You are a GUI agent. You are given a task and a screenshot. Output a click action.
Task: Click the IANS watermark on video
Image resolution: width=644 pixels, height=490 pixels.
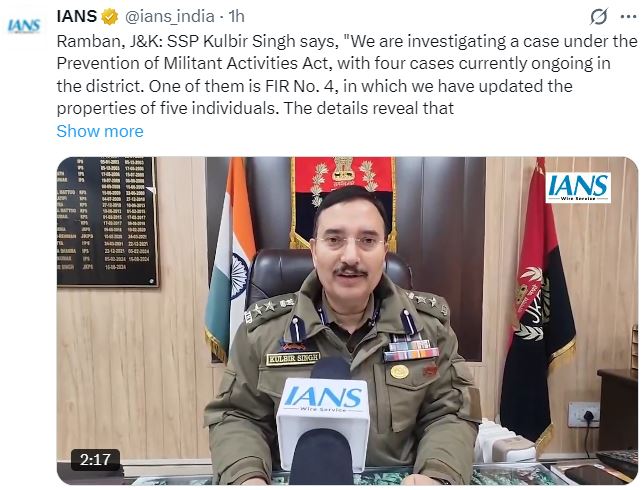click(578, 187)
